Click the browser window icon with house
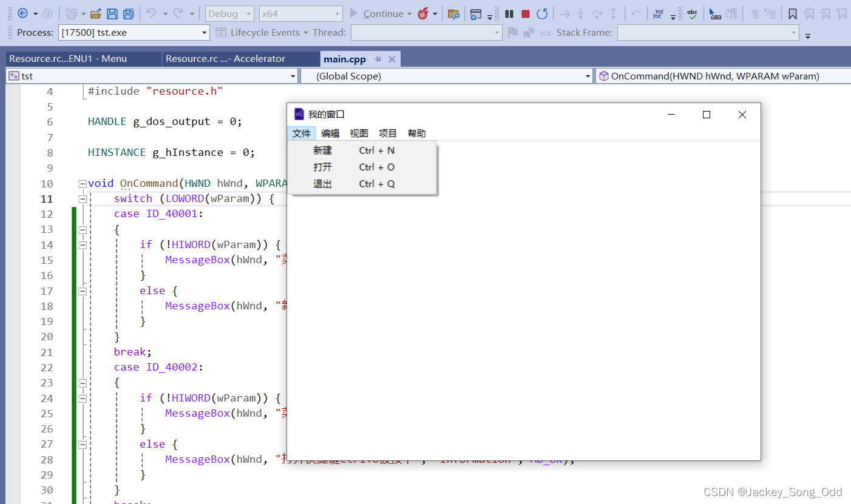The width and height of the screenshot is (851, 504). (x=476, y=13)
